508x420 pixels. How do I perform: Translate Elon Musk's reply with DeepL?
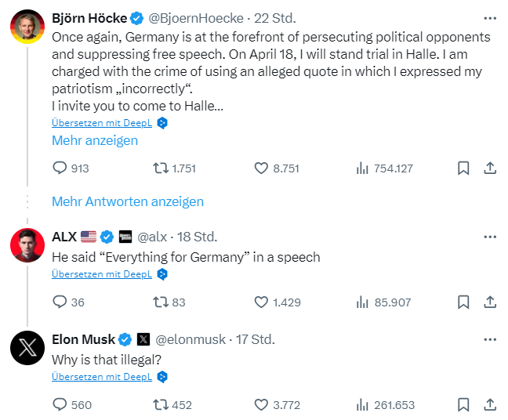pyautogui.click(x=102, y=377)
